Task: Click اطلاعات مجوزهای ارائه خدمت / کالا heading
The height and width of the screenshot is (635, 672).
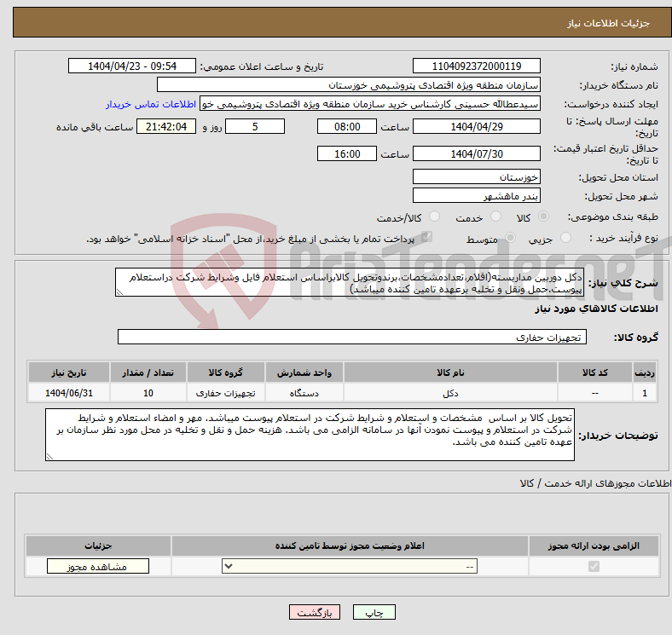Action: click(x=596, y=483)
